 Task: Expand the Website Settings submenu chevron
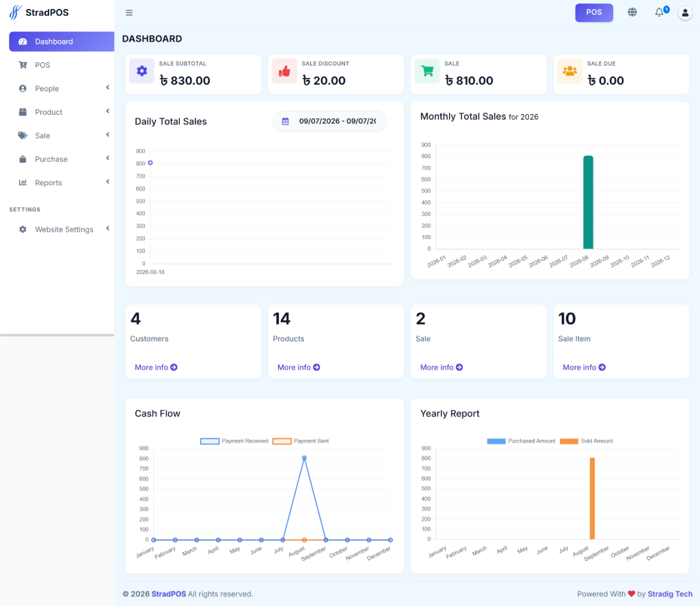coord(107,228)
